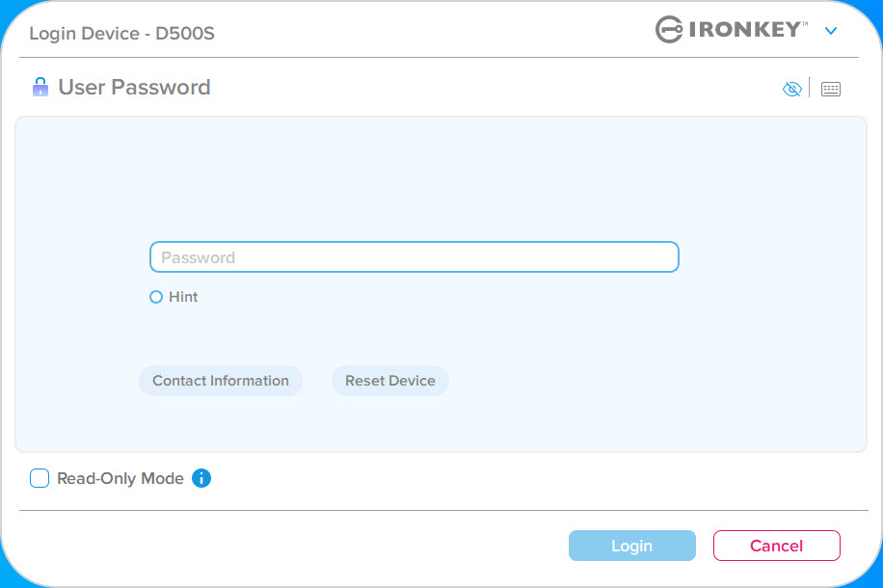Screen dimensions: 883x588
Task: Toggle password visibility with the eye icon
Action: coord(791,89)
